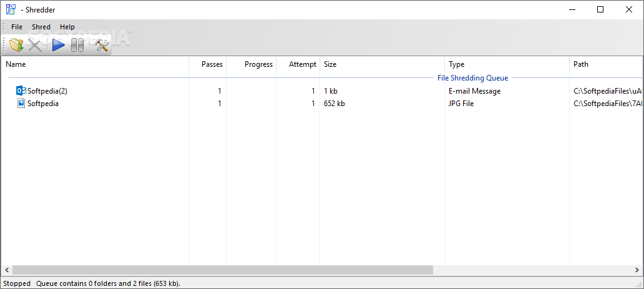Sort by the Passes column header

click(207, 64)
